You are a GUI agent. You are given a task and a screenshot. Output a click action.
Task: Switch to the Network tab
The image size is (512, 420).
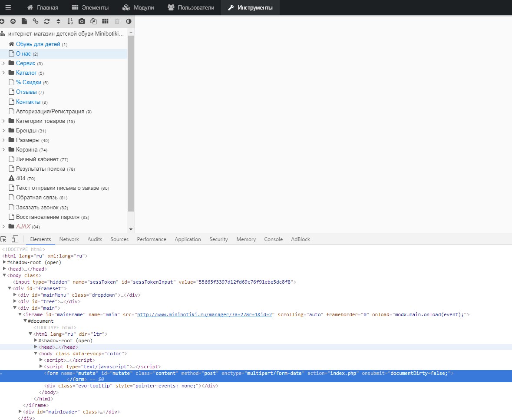pyautogui.click(x=69, y=239)
